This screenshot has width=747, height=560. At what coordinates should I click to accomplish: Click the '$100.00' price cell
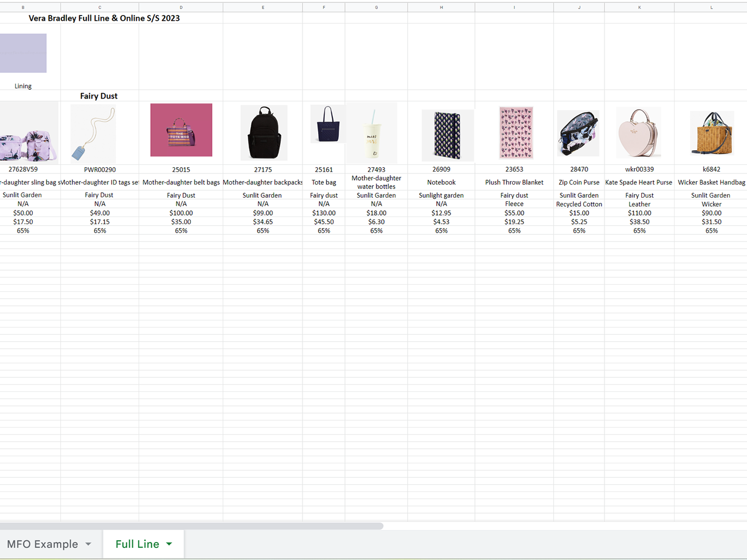click(x=181, y=213)
